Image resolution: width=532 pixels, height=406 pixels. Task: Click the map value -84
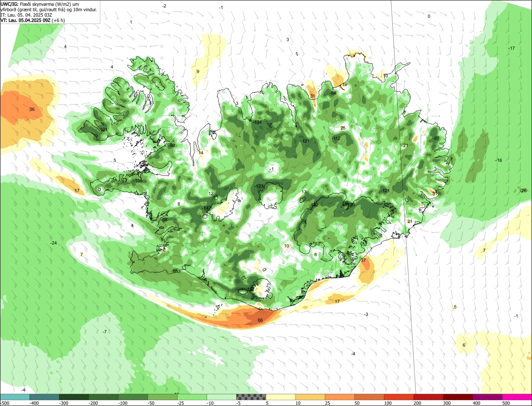click(x=332, y=93)
